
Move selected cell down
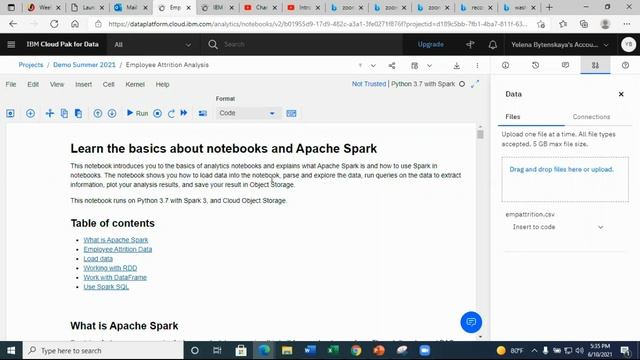click(x=112, y=113)
